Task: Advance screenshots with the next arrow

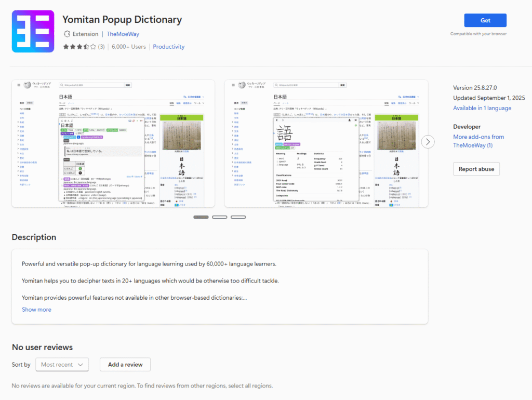Action: 428,142
